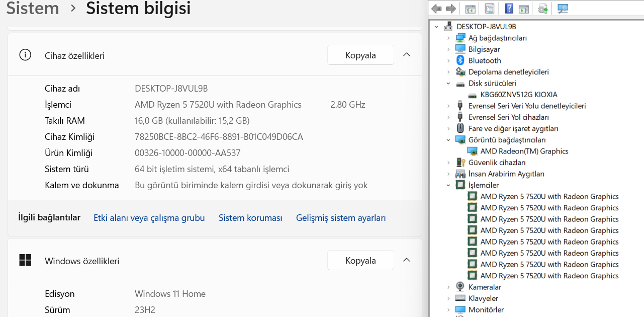
Task: Collapse the İşlemciler processor list
Action: point(448,185)
